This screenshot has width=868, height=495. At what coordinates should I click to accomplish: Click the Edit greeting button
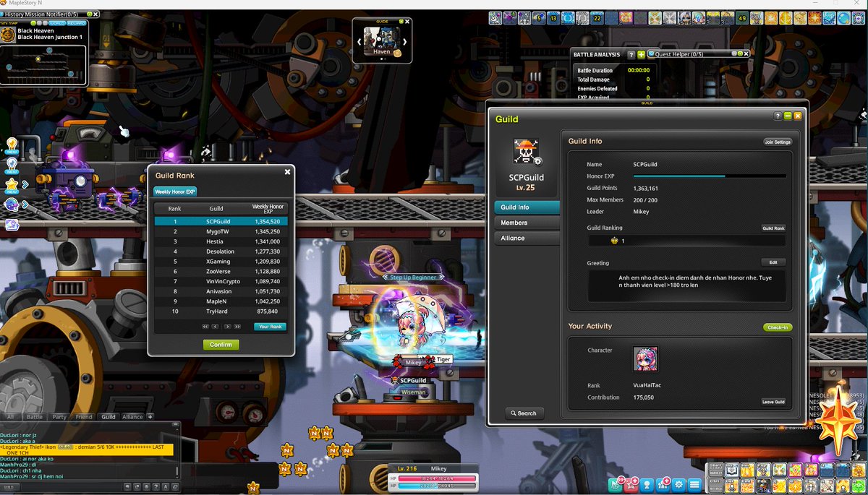tap(773, 263)
